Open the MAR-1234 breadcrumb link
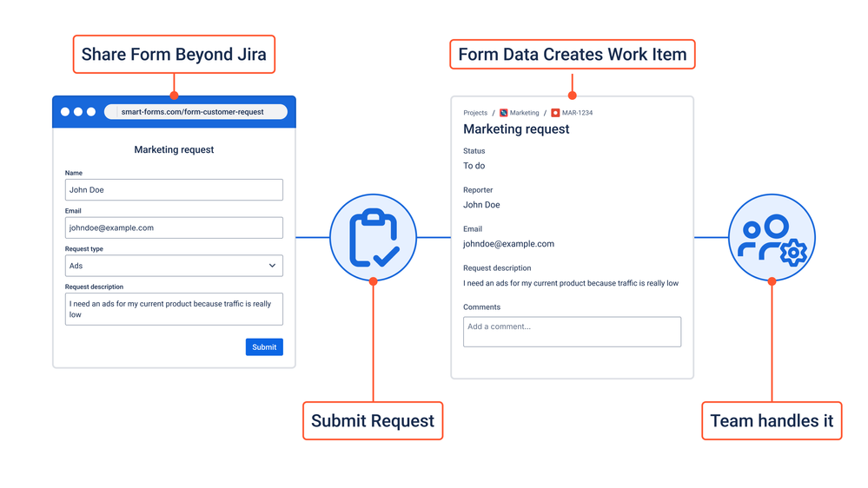Image resolution: width=868 pixels, height=488 pixels. (x=578, y=113)
